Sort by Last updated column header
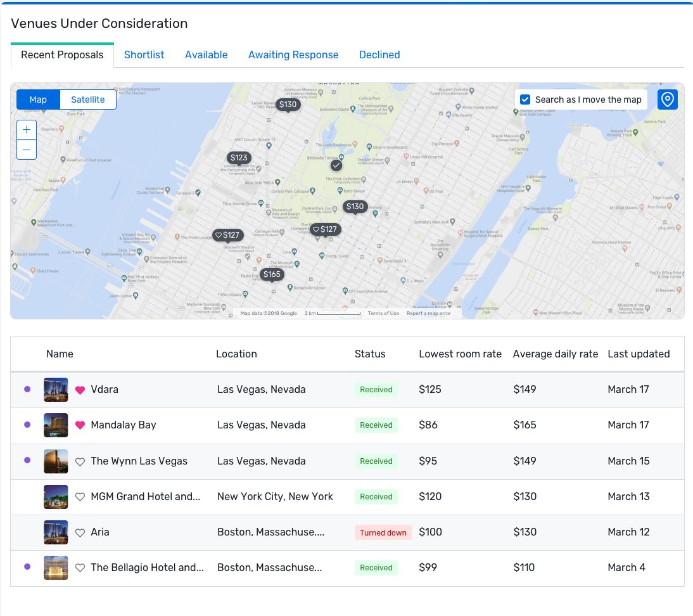The width and height of the screenshot is (693, 616). point(639,354)
